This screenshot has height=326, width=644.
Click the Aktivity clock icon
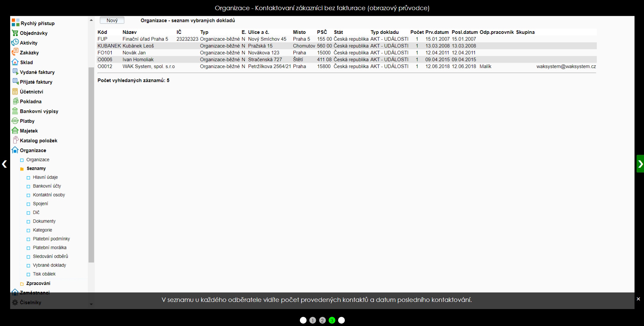point(15,42)
